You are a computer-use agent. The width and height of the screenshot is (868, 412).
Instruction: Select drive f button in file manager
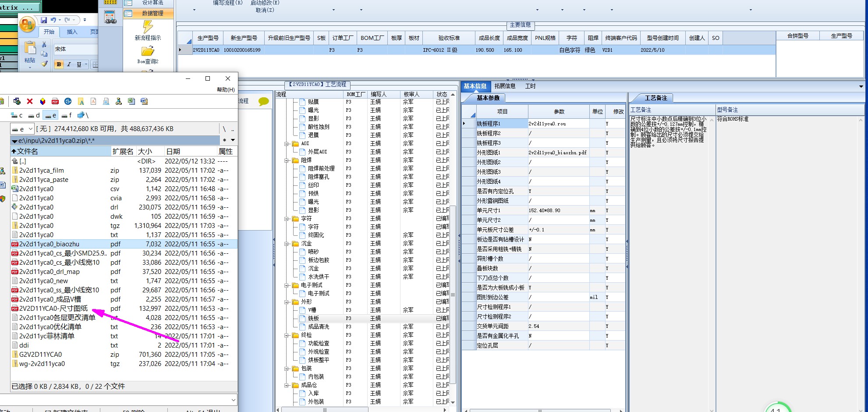[x=67, y=115]
